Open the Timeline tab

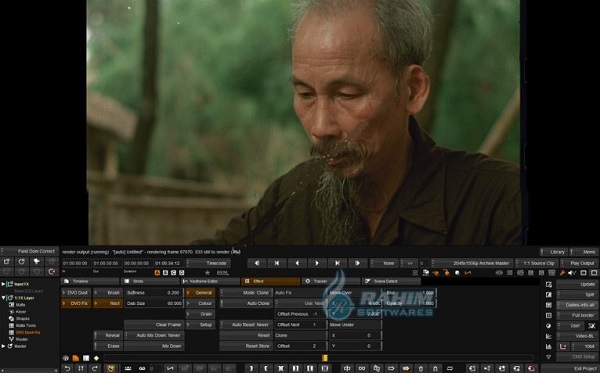coord(90,281)
